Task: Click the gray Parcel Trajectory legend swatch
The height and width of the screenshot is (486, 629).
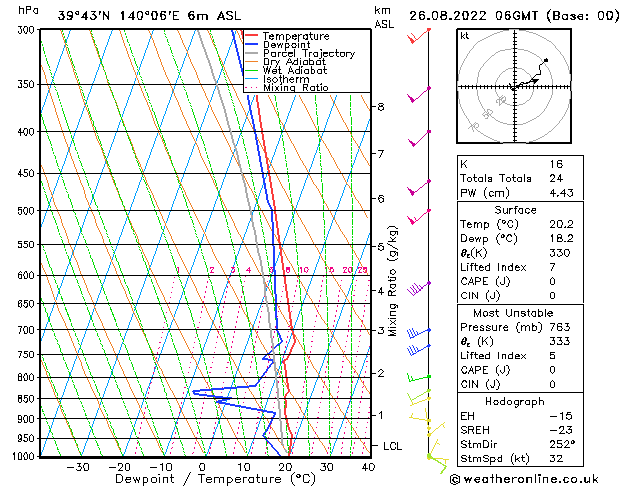Action: click(x=251, y=53)
